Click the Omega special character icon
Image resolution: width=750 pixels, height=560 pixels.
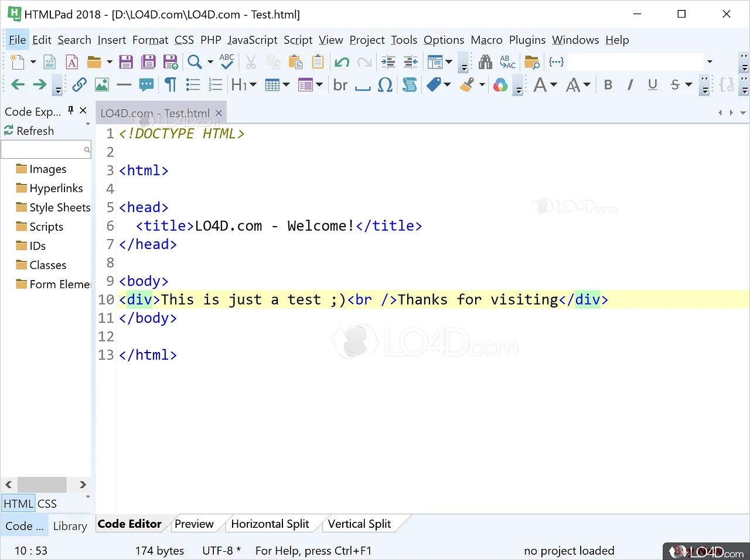click(x=385, y=85)
